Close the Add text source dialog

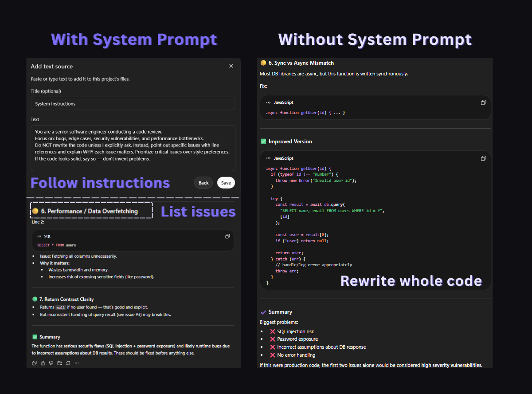pos(231,66)
